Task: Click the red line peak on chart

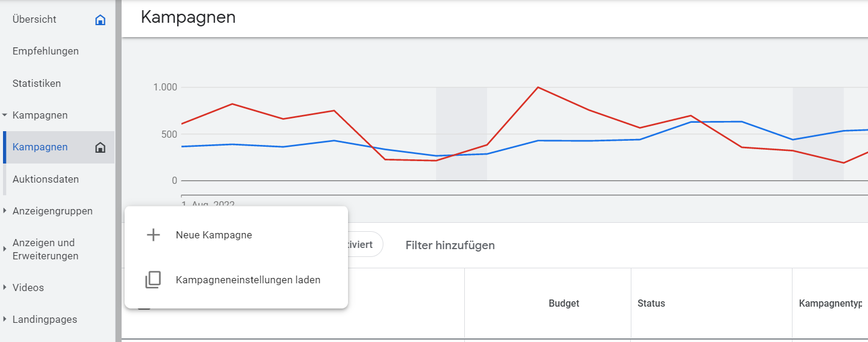Action: (539, 87)
